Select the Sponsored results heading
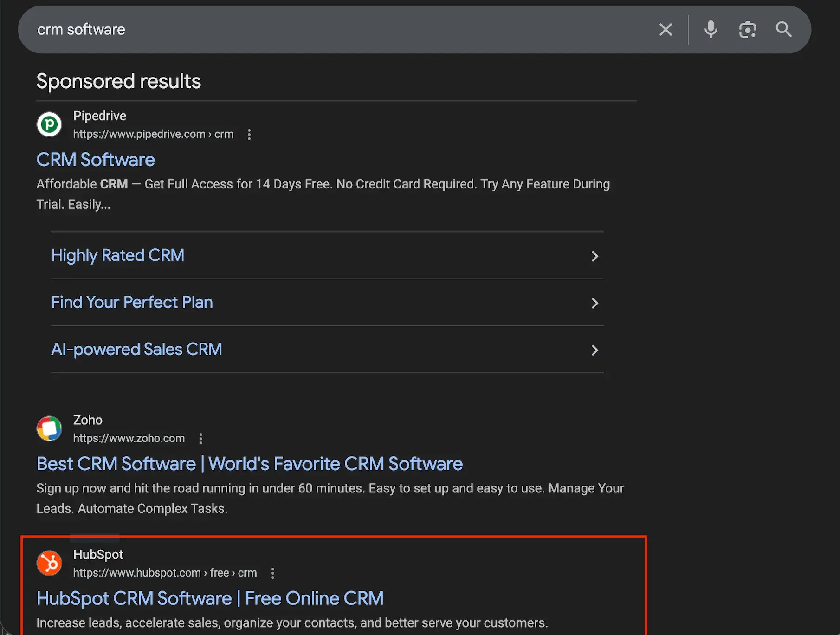The width and height of the screenshot is (840, 635). pos(118,81)
